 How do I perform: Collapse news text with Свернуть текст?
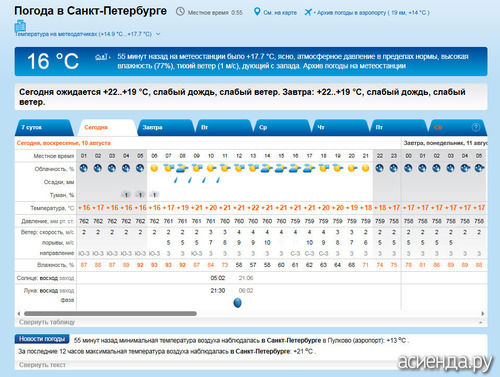pyautogui.click(x=42, y=365)
